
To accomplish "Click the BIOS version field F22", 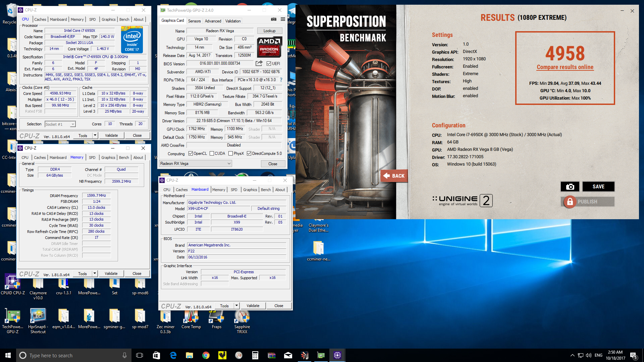I will pos(236,251).
